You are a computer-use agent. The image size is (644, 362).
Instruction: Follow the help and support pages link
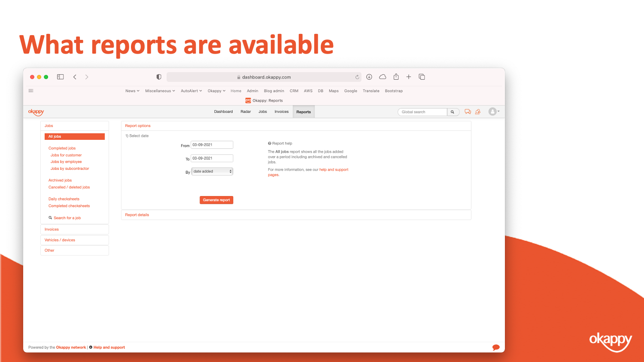pyautogui.click(x=334, y=170)
